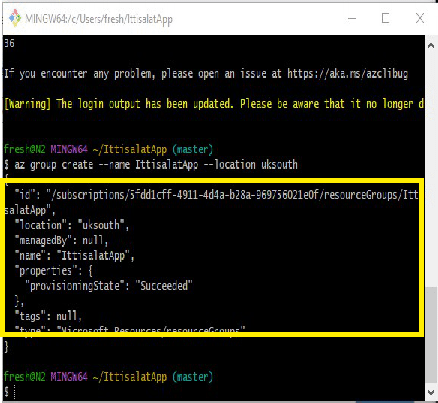The width and height of the screenshot is (438, 403).
Task: Click the bottom command prompt cursor
Action: coord(15,392)
